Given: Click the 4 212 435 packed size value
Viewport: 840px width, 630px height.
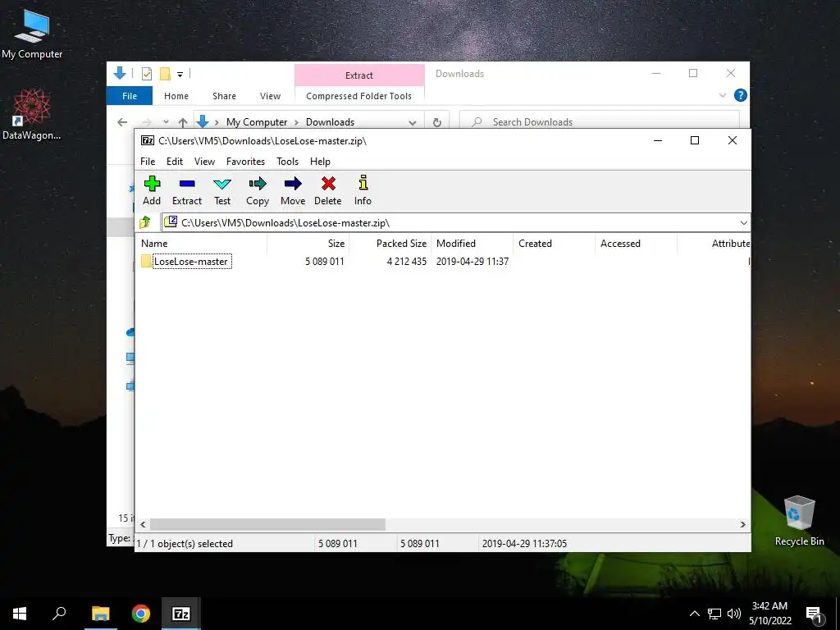Looking at the screenshot, I should [407, 262].
